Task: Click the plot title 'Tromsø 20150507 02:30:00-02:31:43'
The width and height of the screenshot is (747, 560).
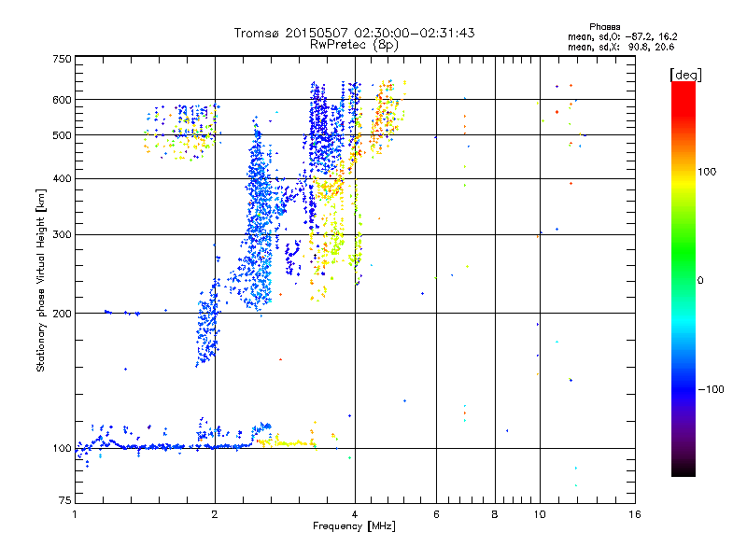Action: point(354,33)
